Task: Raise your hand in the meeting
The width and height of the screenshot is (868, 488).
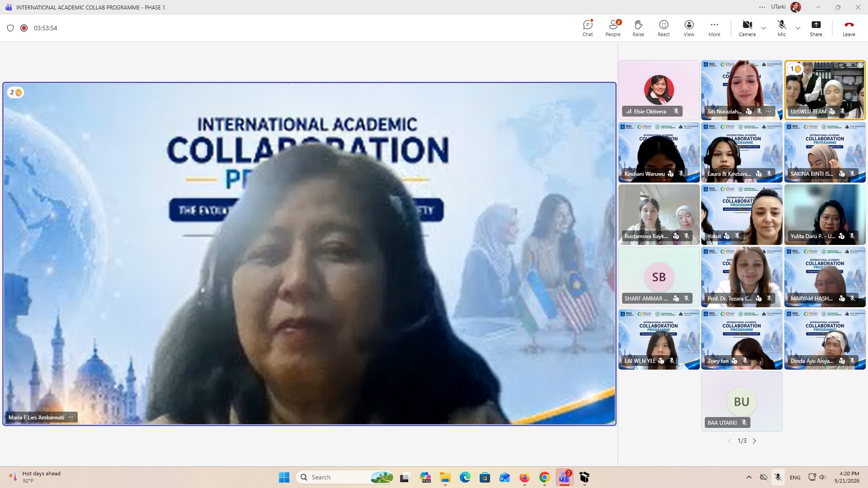Action: click(x=638, y=28)
